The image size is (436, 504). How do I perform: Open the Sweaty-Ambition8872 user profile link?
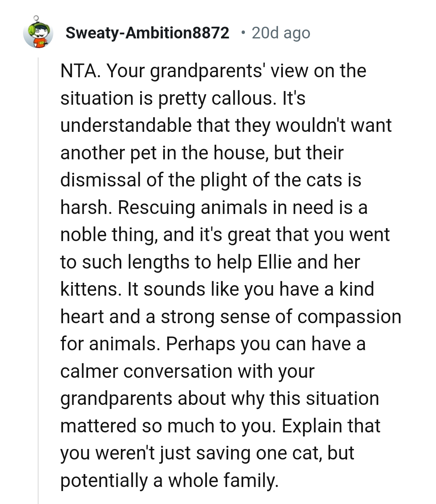[147, 33]
